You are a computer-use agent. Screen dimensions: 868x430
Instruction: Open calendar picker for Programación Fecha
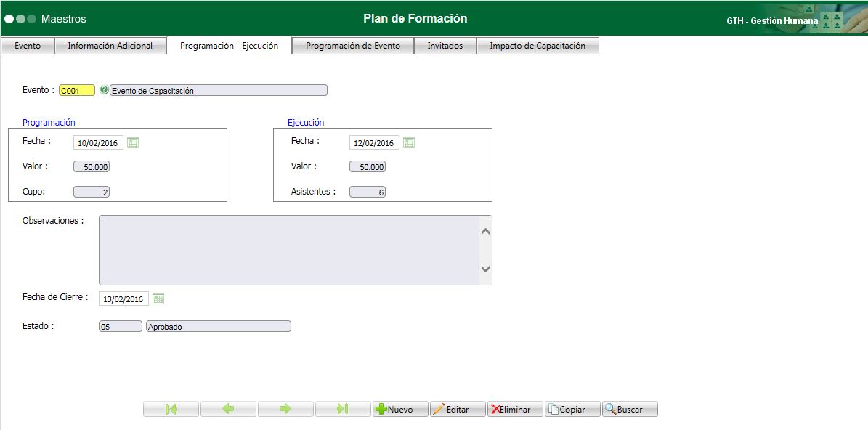pos(133,143)
